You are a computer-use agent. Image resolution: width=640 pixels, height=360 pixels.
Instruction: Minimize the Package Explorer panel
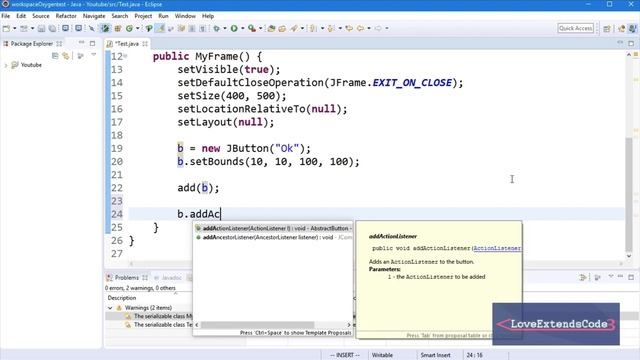coord(82,43)
